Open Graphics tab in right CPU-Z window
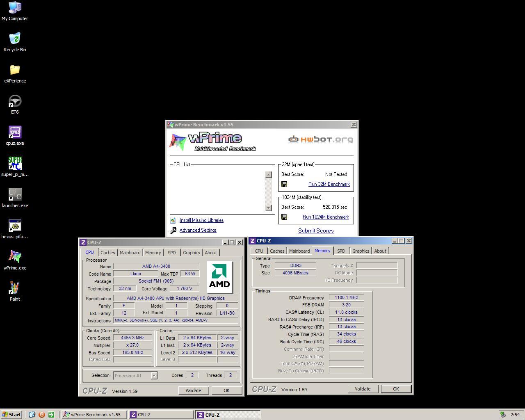Screen dimensions: 525x420 [x=361, y=251]
